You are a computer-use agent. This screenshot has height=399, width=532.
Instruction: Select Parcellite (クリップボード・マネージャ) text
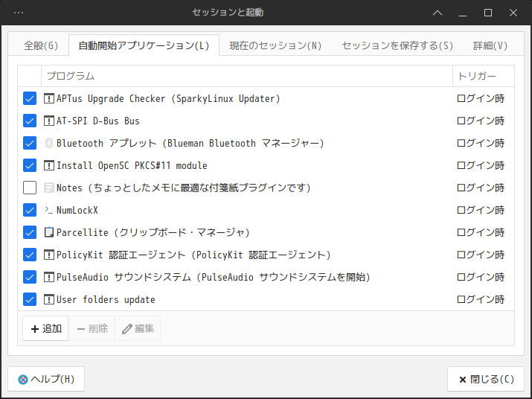[153, 232]
